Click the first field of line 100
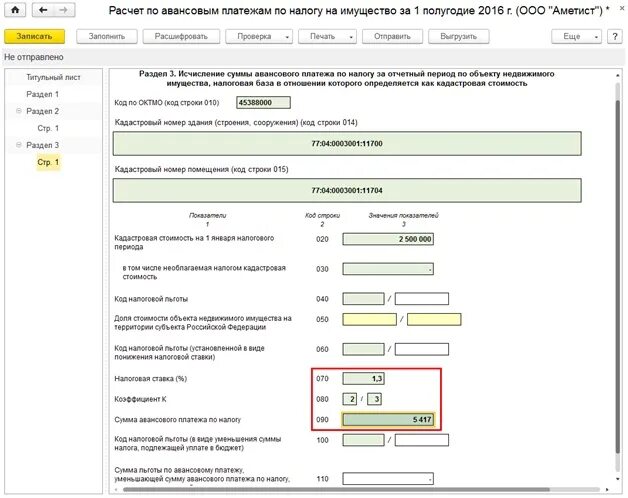 (x=363, y=440)
